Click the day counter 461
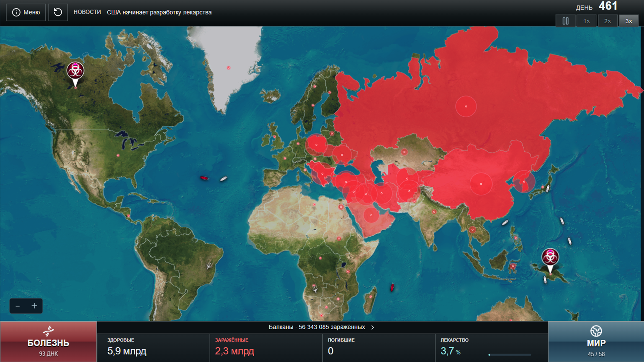The width and height of the screenshot is (644, 362). point(608,6)
